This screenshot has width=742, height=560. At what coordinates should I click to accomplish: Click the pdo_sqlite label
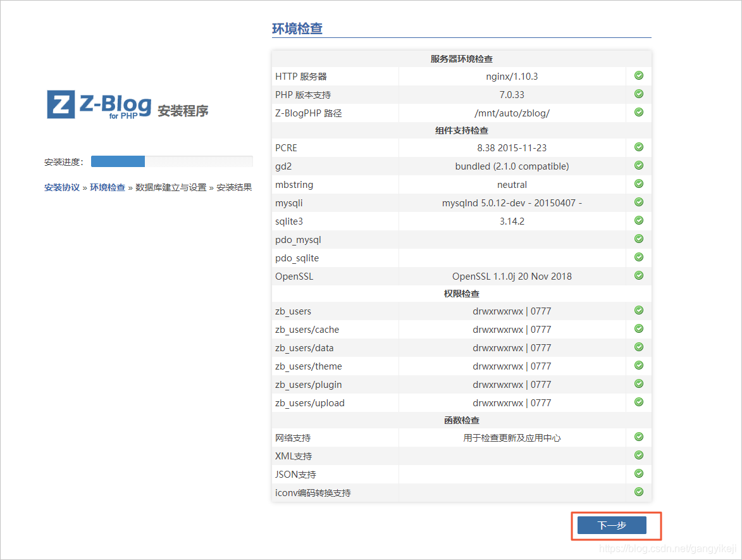pos(297,258)
